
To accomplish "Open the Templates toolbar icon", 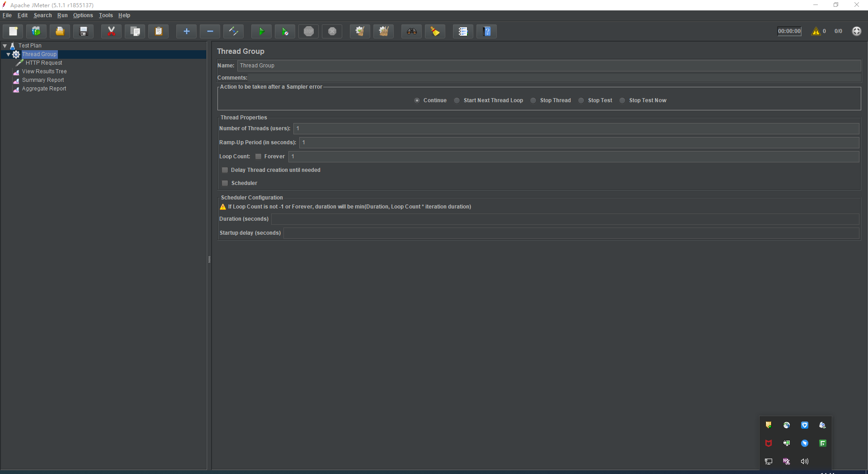I will (x=36, y=31).
